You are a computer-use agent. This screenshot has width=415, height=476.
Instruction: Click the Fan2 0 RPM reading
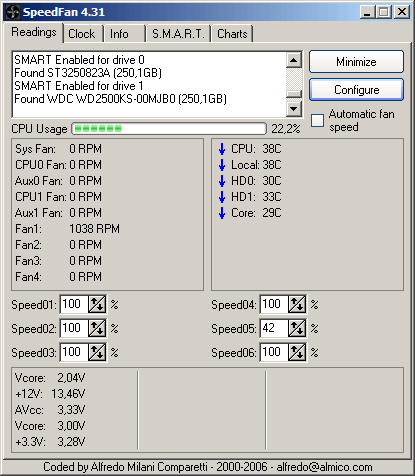(58, 245)
